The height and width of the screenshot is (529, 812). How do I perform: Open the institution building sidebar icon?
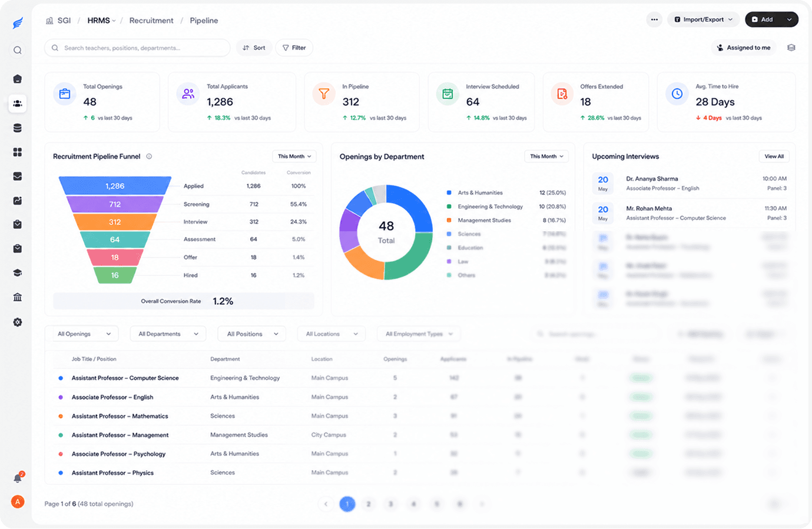coord(18,297)
